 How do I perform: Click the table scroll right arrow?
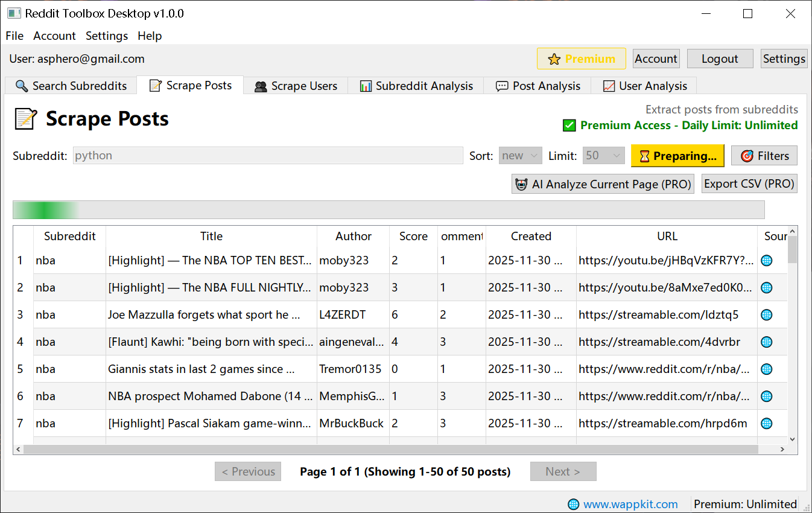coord(782,450)
